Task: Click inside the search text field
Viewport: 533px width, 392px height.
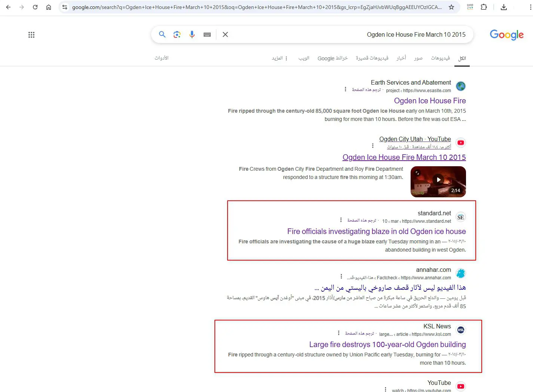Action: pos(348,34)
